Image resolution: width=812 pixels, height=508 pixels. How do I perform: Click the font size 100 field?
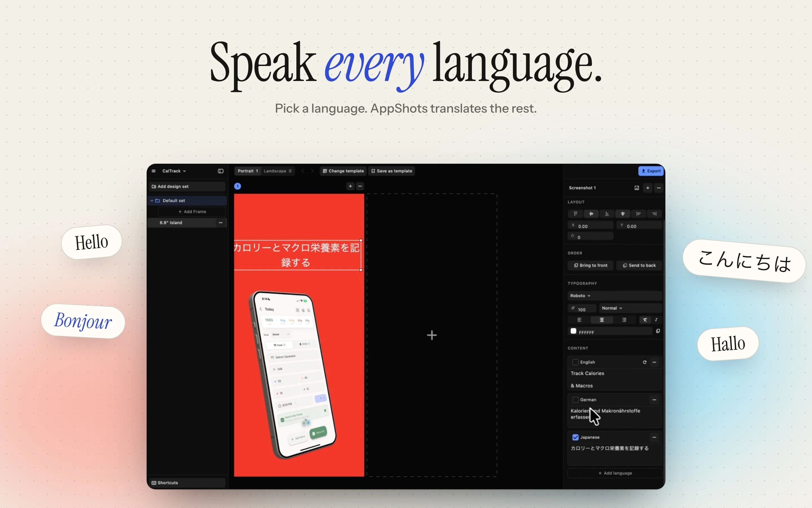[582, 309]
